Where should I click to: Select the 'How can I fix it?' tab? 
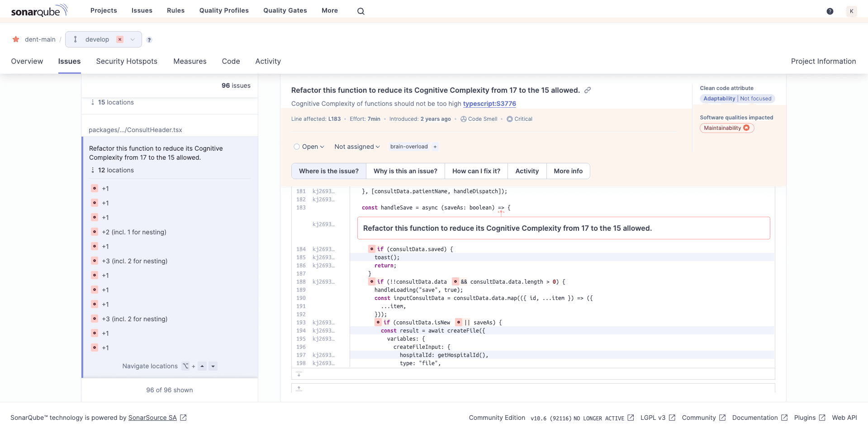click(x=476, y=171)
